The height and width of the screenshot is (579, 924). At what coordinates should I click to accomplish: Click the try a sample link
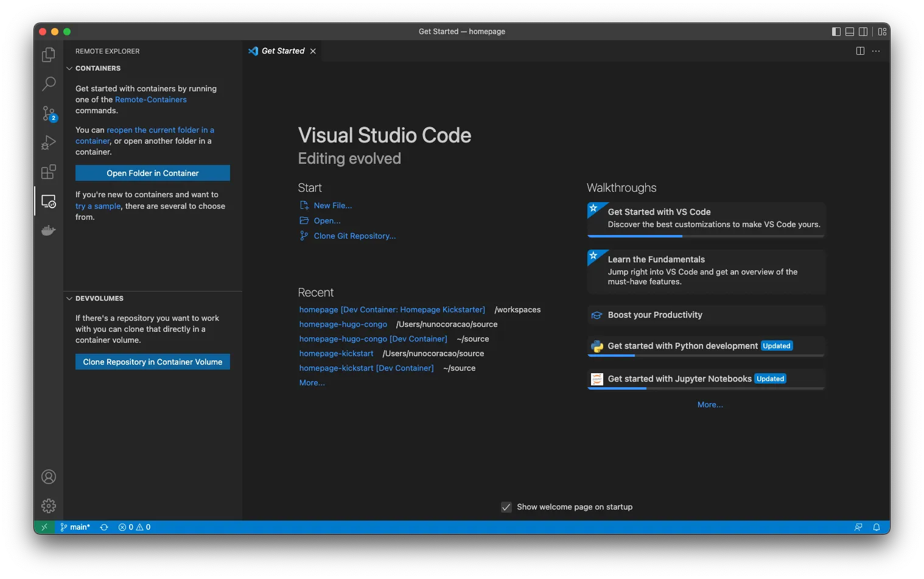98,206
